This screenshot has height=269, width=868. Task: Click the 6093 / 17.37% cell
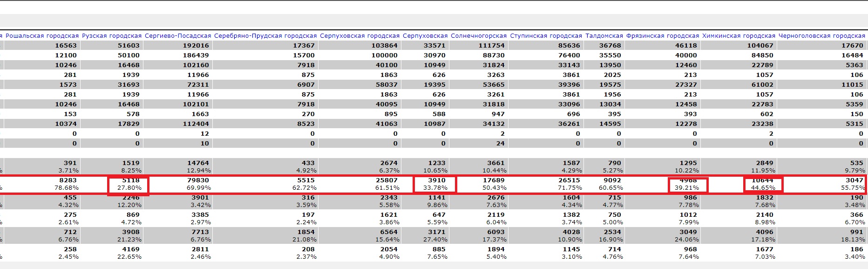pos(479,235)
